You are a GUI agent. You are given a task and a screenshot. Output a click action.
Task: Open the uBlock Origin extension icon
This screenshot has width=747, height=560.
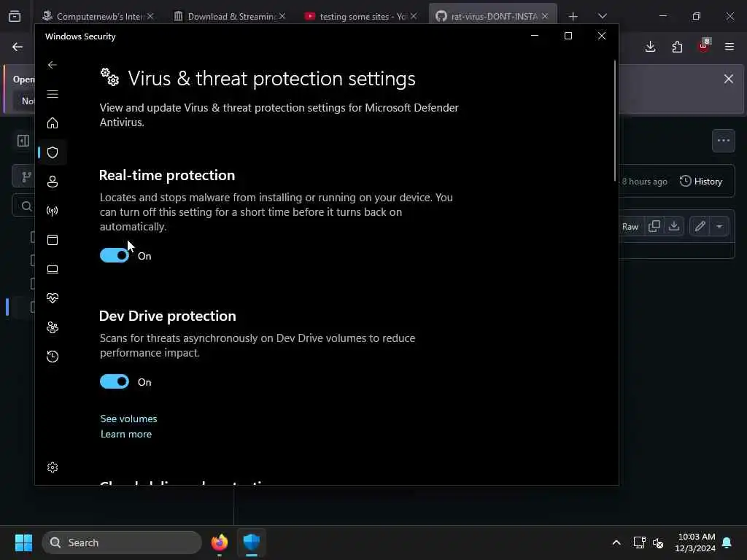coord(704,46)
